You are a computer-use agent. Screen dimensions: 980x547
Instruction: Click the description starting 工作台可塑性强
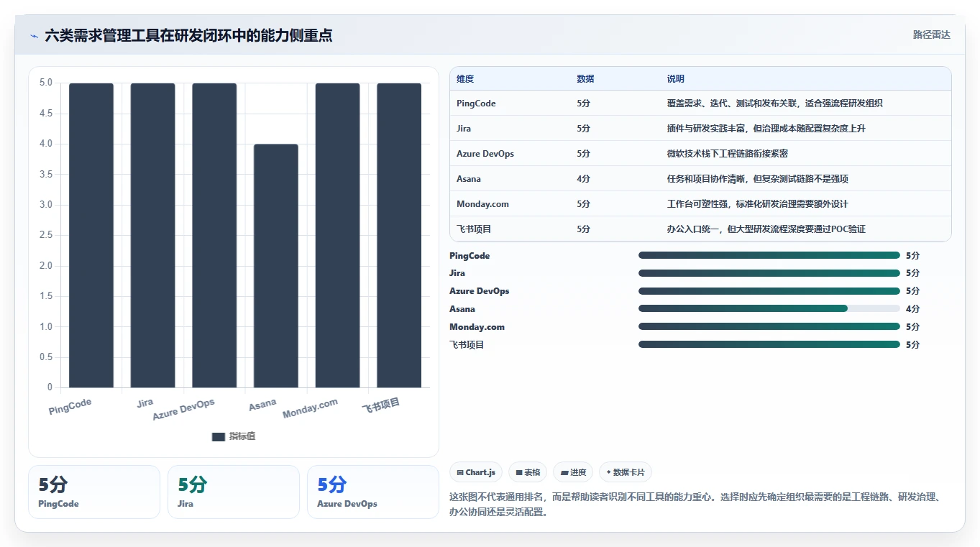click(x=758, y=204)
